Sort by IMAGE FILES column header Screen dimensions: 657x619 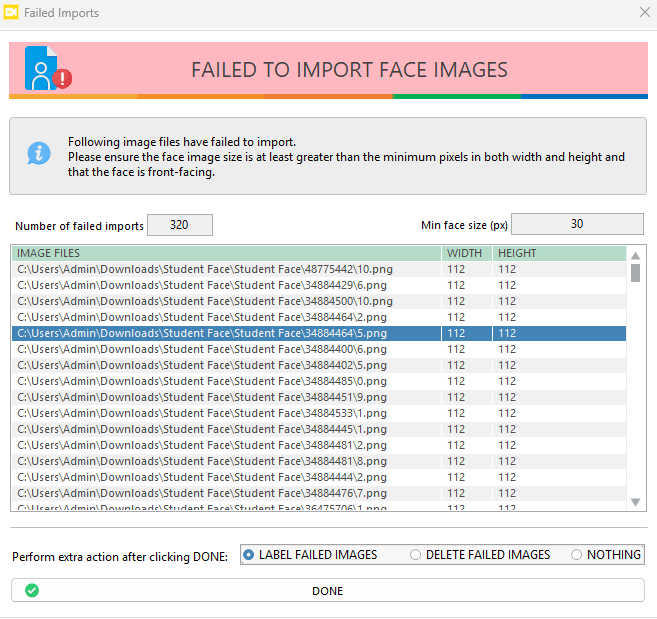[226, 253]
